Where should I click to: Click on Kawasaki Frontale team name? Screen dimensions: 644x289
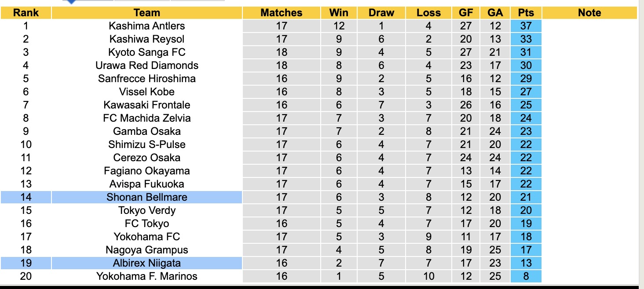coord(146,105)
